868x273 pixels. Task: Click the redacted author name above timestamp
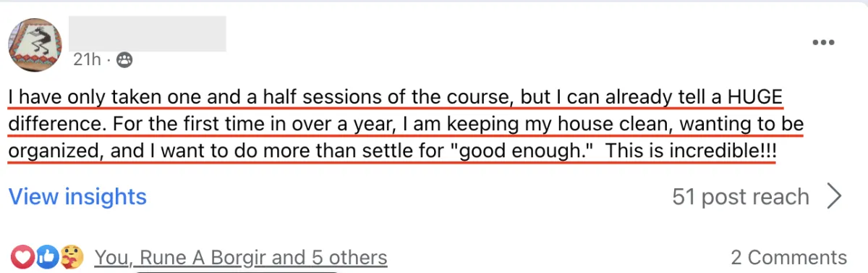tap(147, 33)
